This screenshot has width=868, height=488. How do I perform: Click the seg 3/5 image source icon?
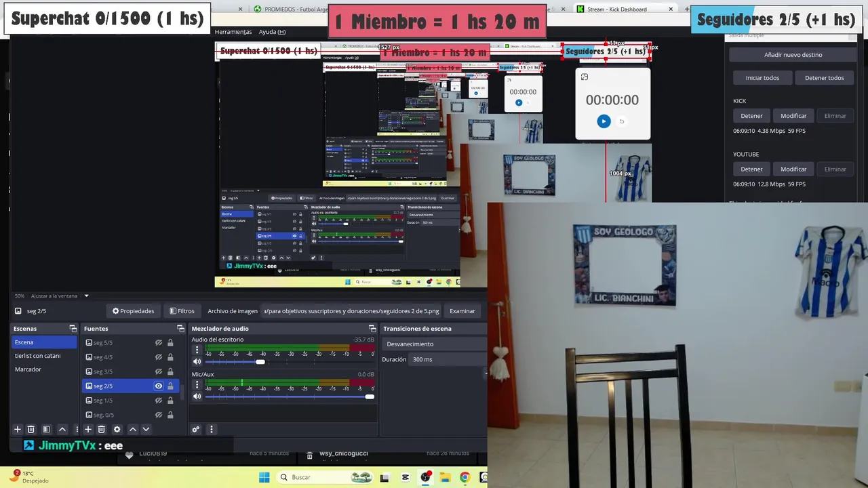[89, 371]
